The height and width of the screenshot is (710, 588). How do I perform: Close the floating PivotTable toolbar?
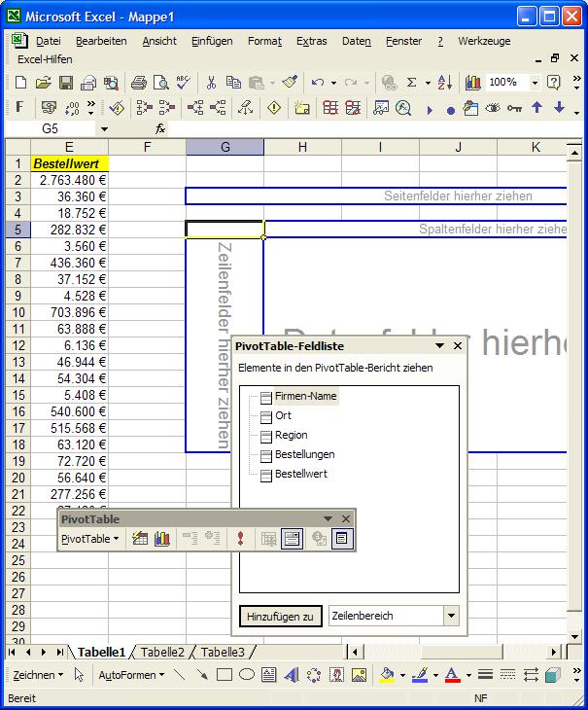[346, 519]
